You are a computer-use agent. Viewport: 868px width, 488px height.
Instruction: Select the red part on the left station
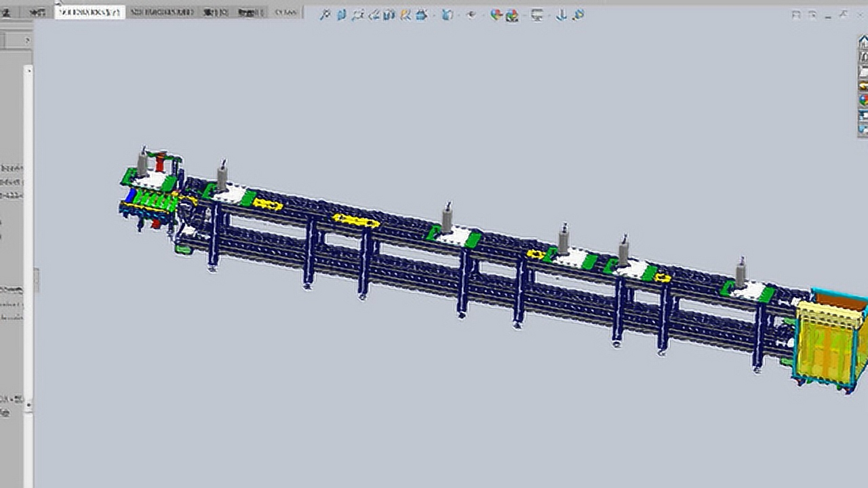[x=160, y=163]
